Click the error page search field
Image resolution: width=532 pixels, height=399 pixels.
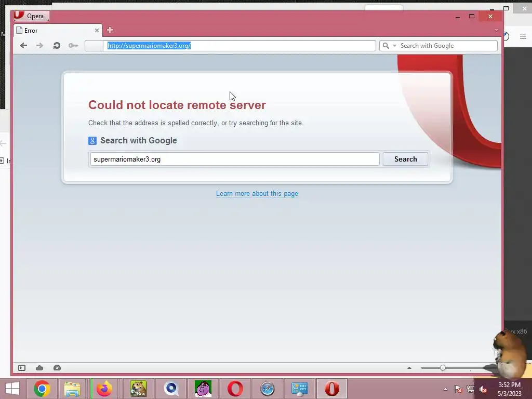coord(235,159)
